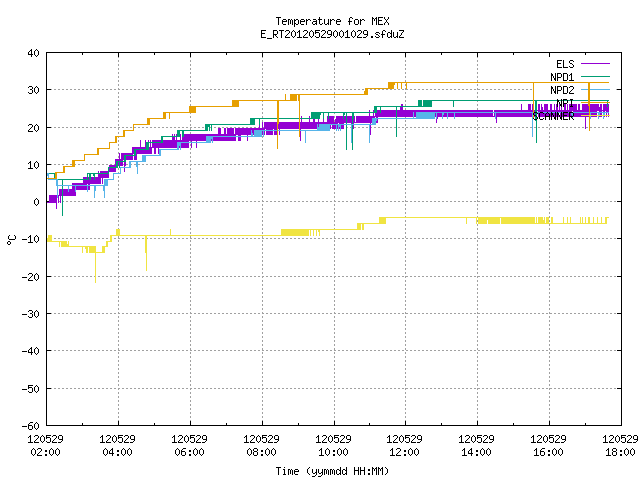Click the y-axis label -20

point(31,277)
